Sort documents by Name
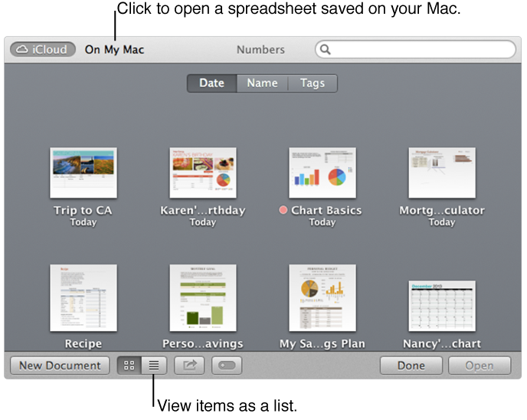 tap(262, 83)
